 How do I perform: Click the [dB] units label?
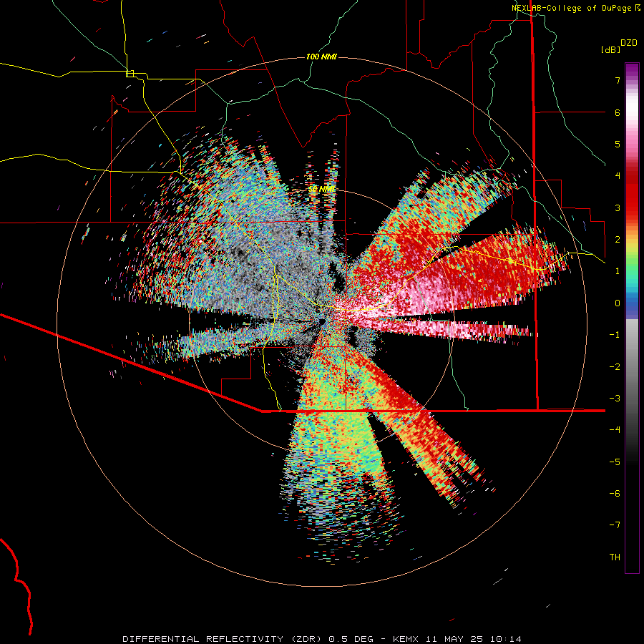[x=611, y=49]
